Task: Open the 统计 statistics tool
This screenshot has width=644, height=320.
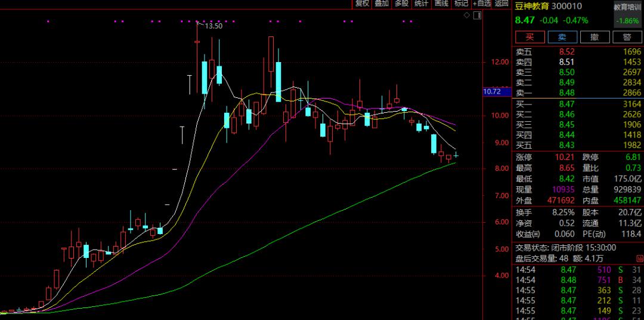Action: point(421,4)
